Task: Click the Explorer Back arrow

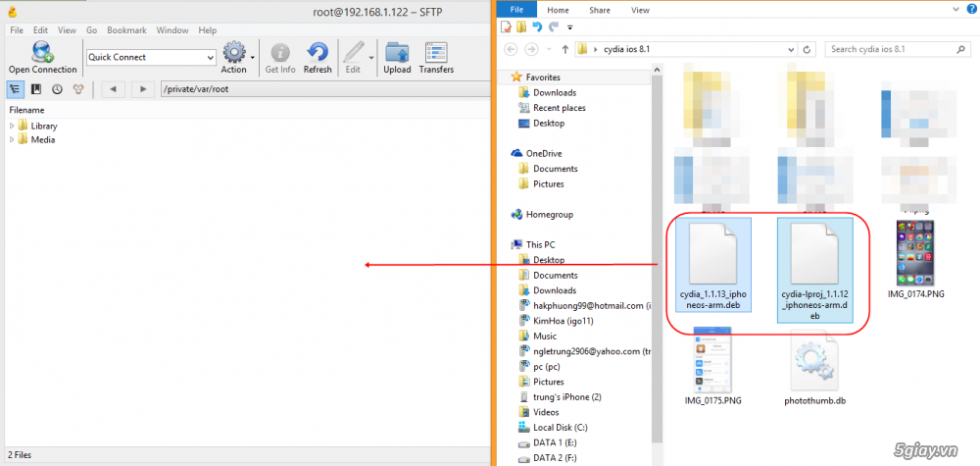Action: (511, 49)
